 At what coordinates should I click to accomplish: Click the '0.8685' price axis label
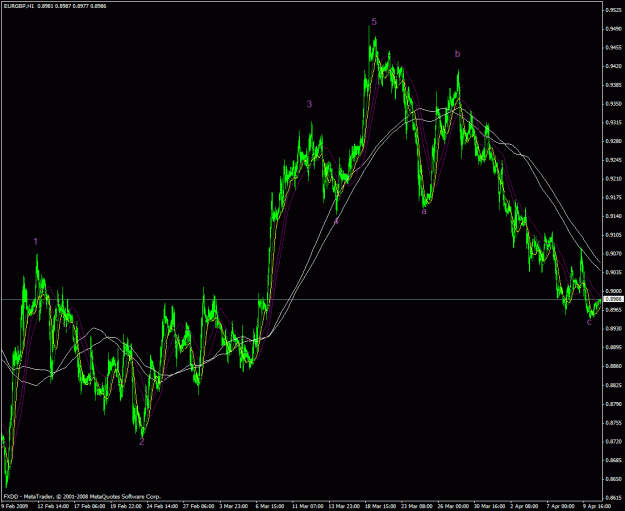(x=614, y=460)
